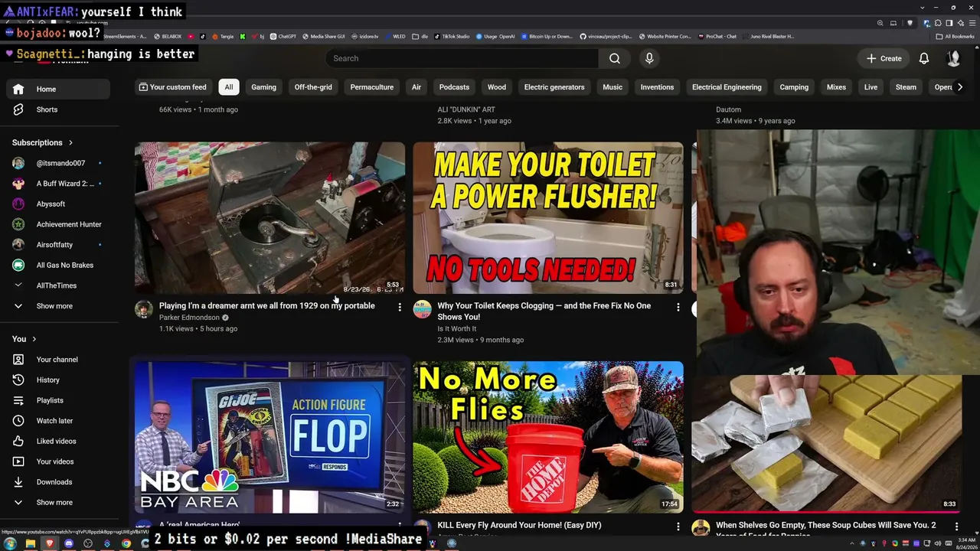Play the soup cubes video thumbnail
Image resolution: width=980 pixels, height=551 pixels.
click(827, 444)
